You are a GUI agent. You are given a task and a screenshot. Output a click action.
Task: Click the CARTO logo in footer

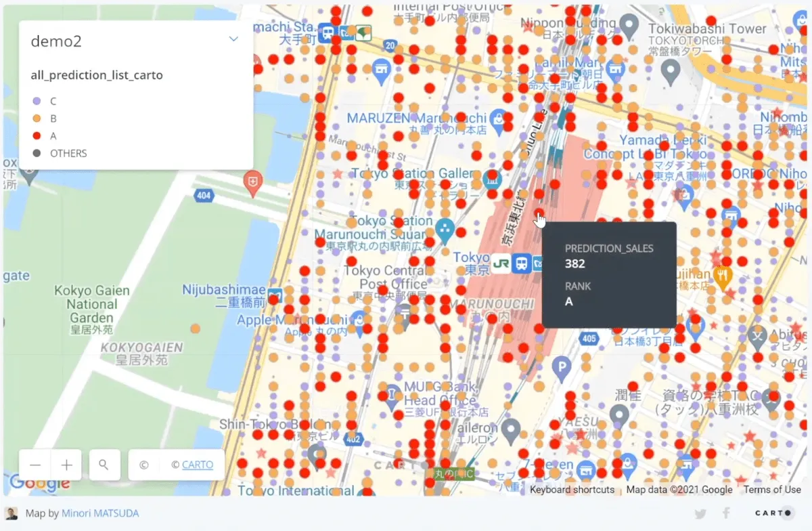click(775, 513)
